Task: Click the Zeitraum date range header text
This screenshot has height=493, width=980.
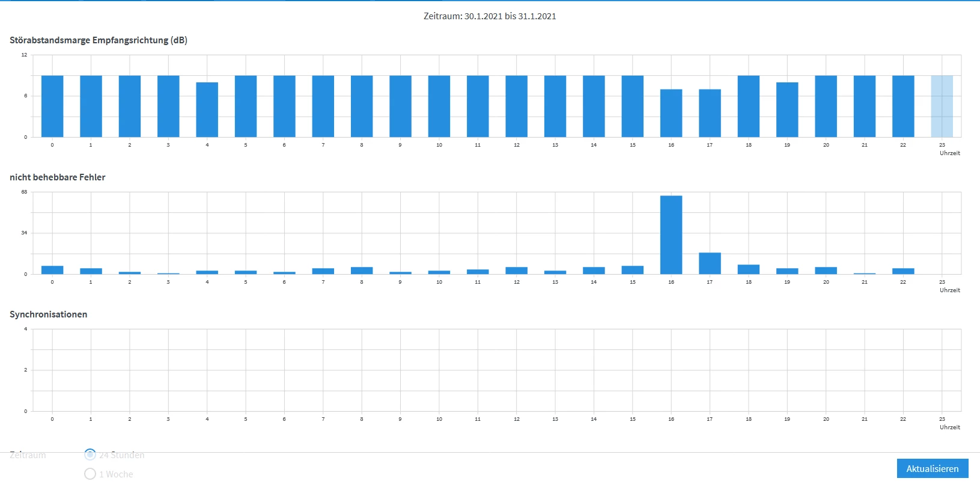Action: 490,16
